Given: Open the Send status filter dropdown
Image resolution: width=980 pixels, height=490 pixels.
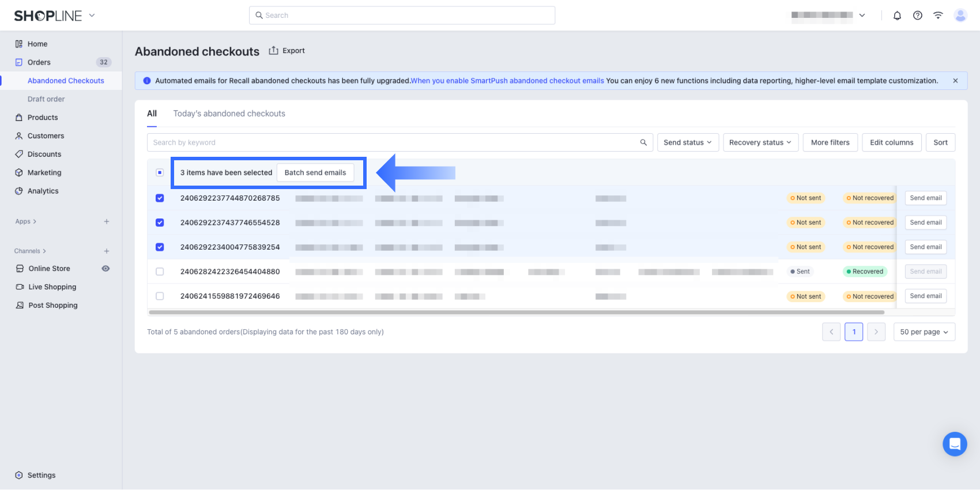Looking at the screenshot, I should pos(687,142).
